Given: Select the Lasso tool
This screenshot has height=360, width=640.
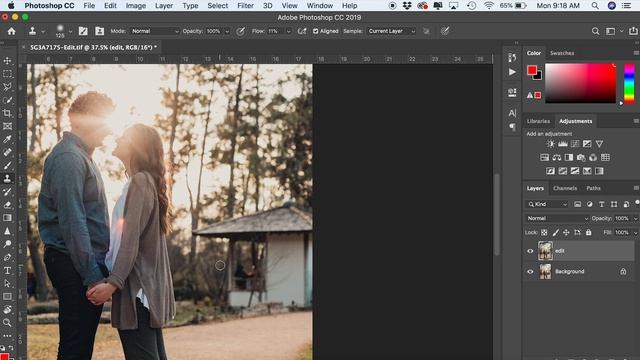Looking at the screenshot, I should click(x=7, y=87).
